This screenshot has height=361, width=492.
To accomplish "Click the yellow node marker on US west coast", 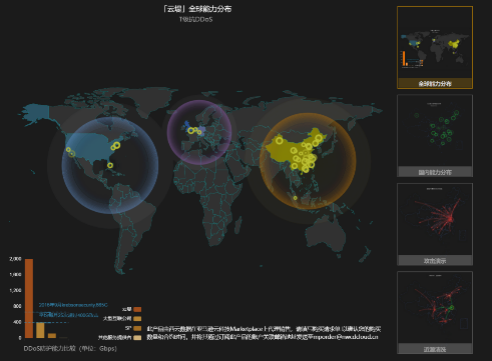I will click(68, 150).
